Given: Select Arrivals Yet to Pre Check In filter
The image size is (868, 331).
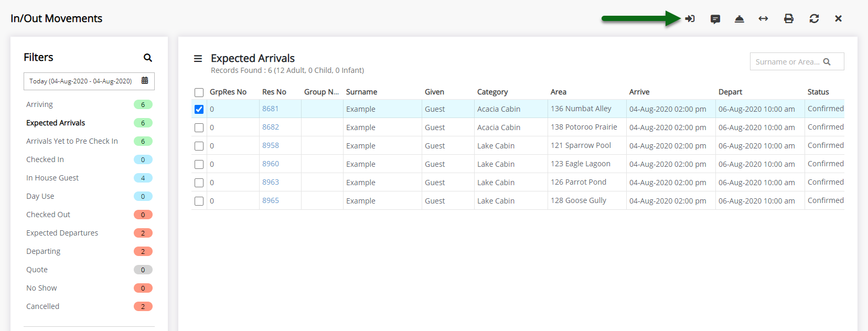Looking at the screenshot, I should (x=72, y=141).
